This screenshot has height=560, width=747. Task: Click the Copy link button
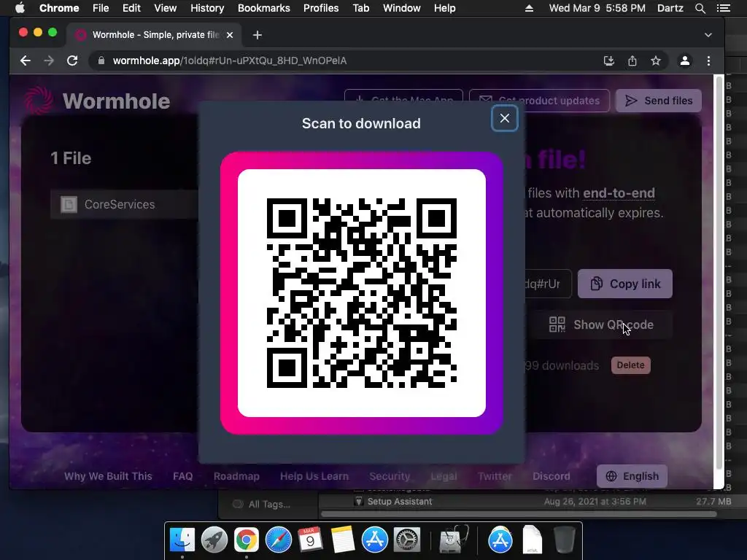625,284
